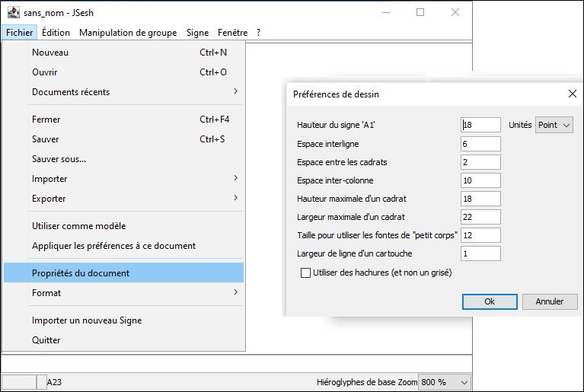The height and width of the screenshot is (392, 584).
Task: Enable 'Utiliser des hachures' checkbox
Action: (307, 272)
